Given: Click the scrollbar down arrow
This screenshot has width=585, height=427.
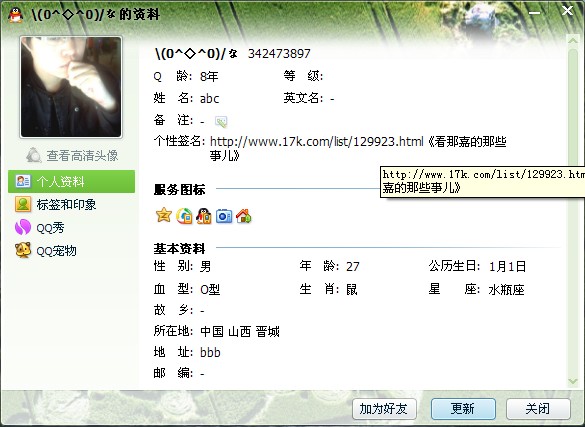Looking at the screenshot, I should 573,381.
